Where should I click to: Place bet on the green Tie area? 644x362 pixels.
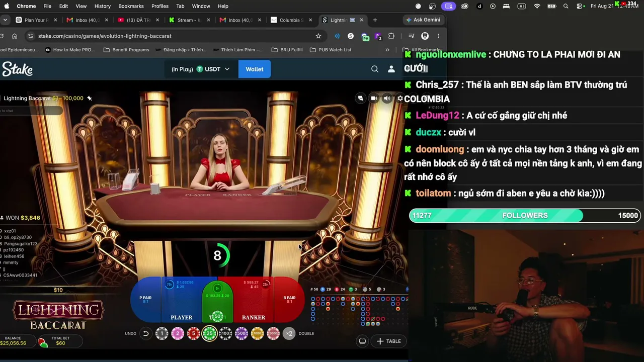click(x=217, y=302)
